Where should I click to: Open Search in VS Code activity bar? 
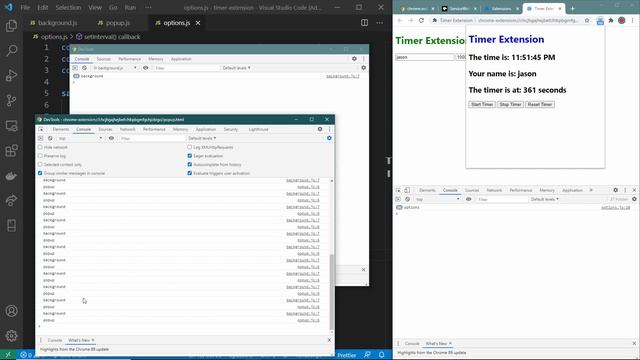click(x=11, y=51)
